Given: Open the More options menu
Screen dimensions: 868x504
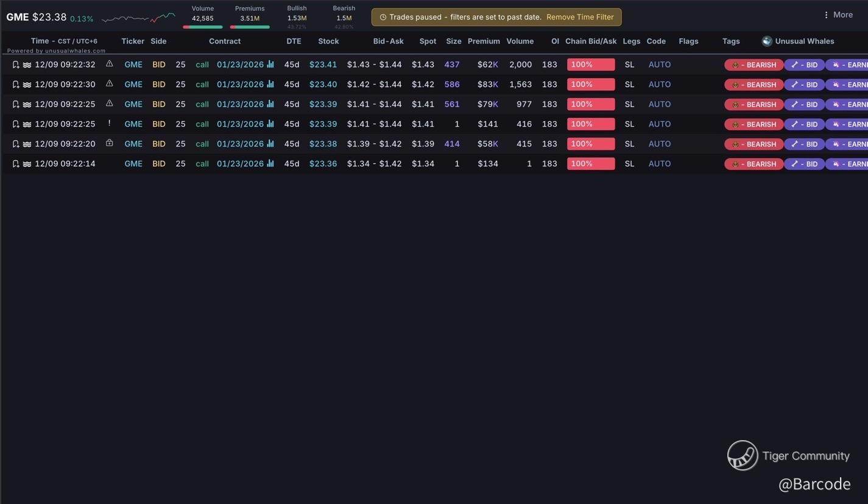Looking at the screenshot, I should click(838, 15).
